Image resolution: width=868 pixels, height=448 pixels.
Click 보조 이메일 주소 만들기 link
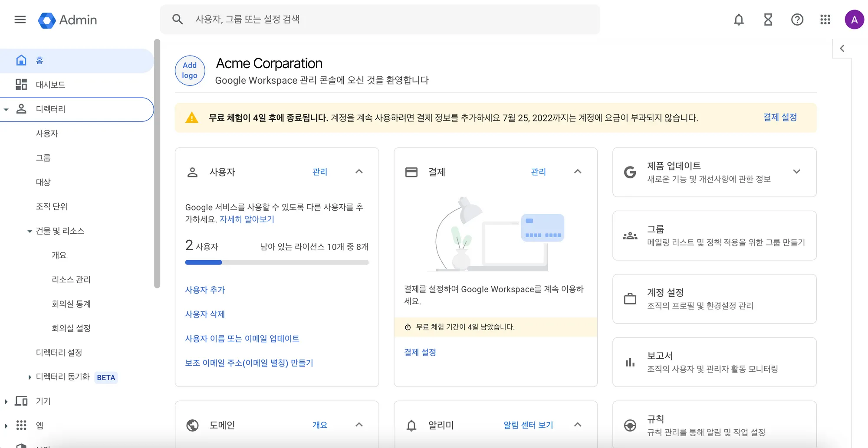[249, 363]
